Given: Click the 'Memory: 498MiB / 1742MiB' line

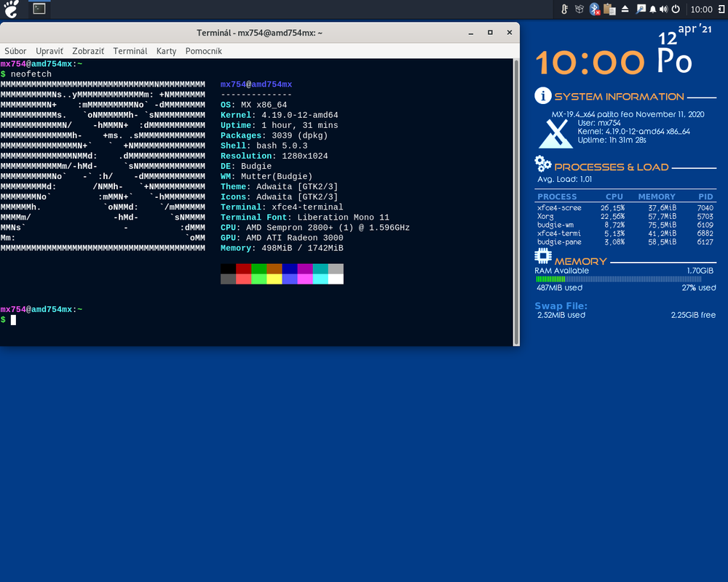Looking at the screenshot, I should coord(282,248).
